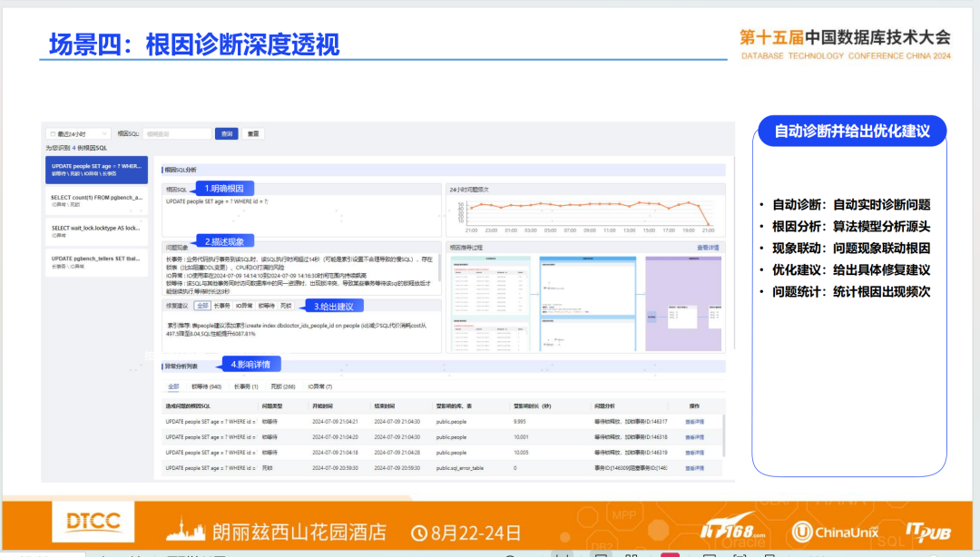Click the '2024-07-09 21:04:21' start time cell
This screenshot has width=980, height=557.
click(335, 422)
